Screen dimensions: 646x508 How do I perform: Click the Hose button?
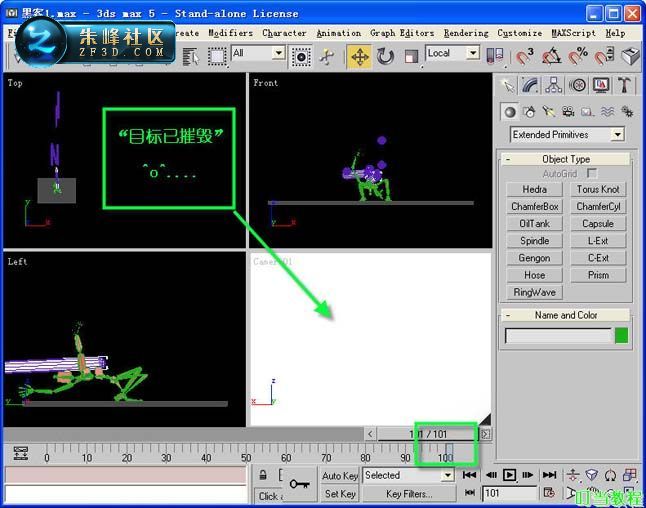tap(534, 275)
